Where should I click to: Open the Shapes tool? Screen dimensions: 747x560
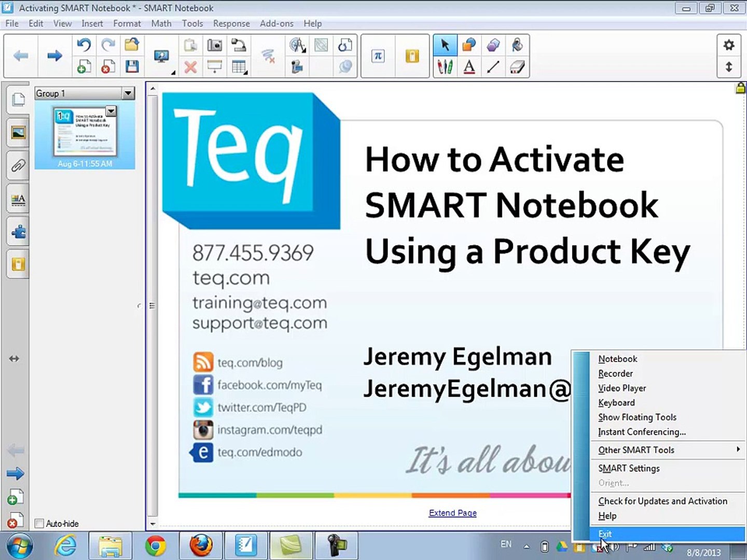click(469, 45)
